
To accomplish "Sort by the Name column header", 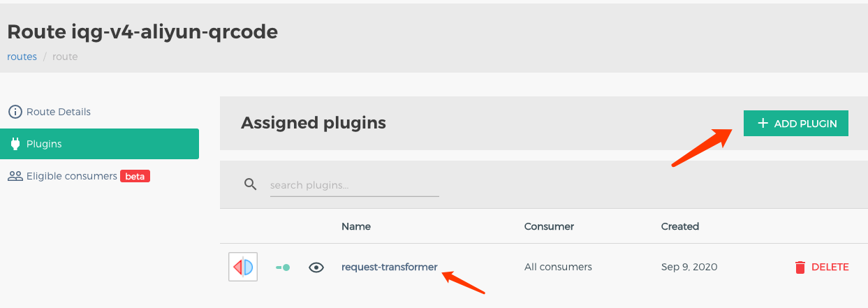I will pos(356,226).
